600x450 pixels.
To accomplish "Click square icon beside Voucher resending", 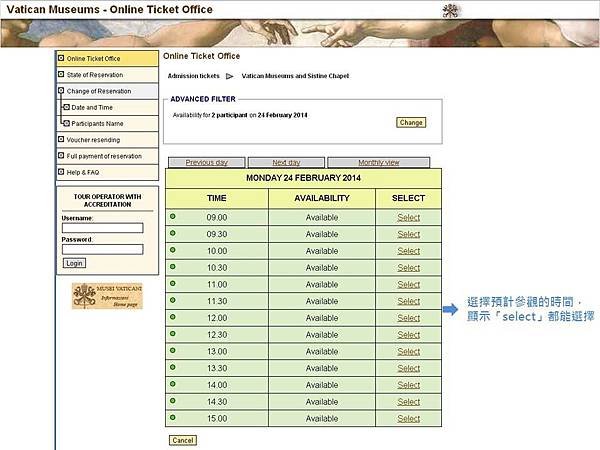I will pos(61,139).
